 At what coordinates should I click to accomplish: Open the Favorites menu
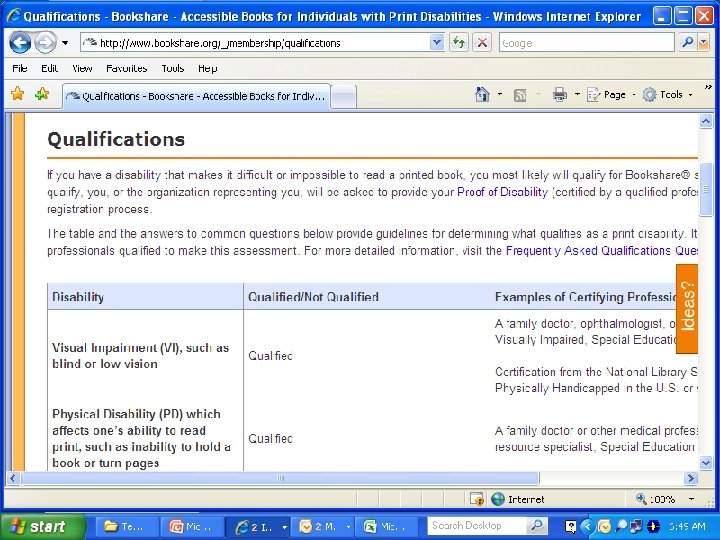tap(127, 68)
